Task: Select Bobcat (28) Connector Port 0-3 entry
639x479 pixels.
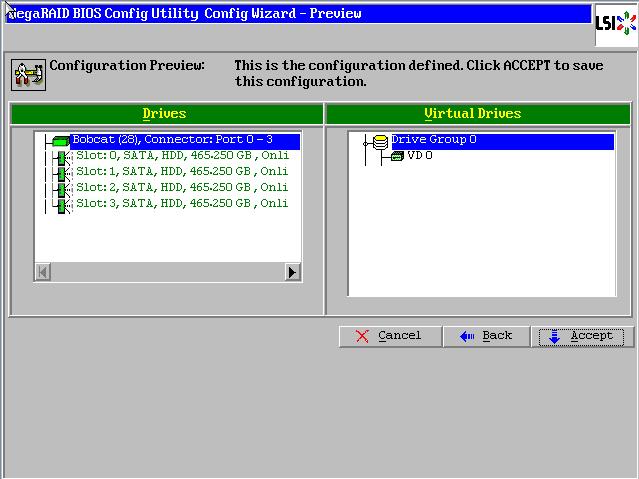Action: coord(171,140)
